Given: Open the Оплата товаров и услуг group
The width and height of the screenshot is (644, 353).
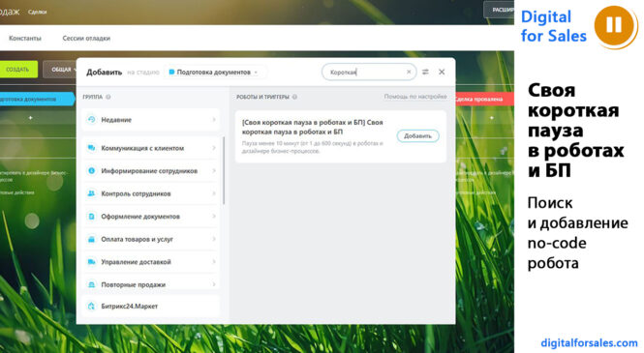Looking at the screenshot, I should pos(151,239).
